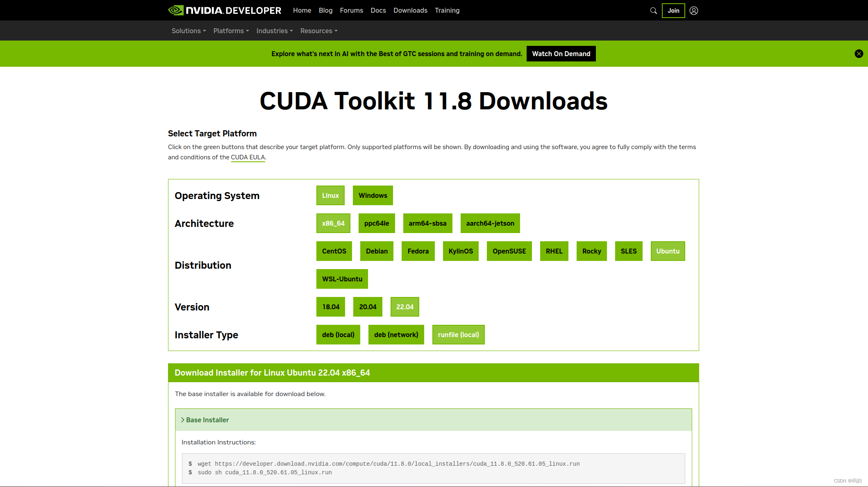The width and height of the screenshot is (868, 487).
Task: Click the Installation Instructions label
Action: pyautogui.click(x=219, y=442)
